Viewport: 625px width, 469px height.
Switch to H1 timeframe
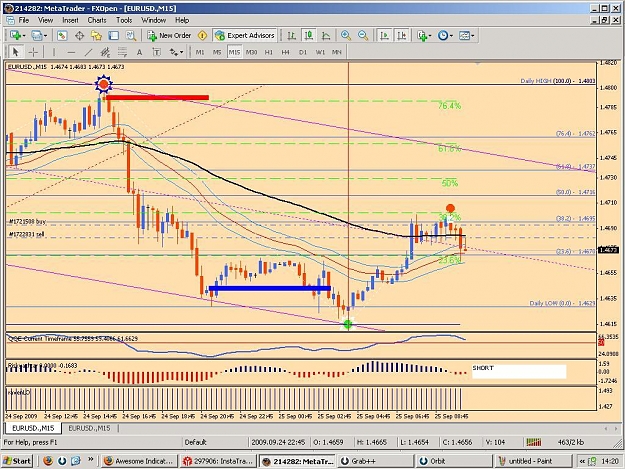269,52
